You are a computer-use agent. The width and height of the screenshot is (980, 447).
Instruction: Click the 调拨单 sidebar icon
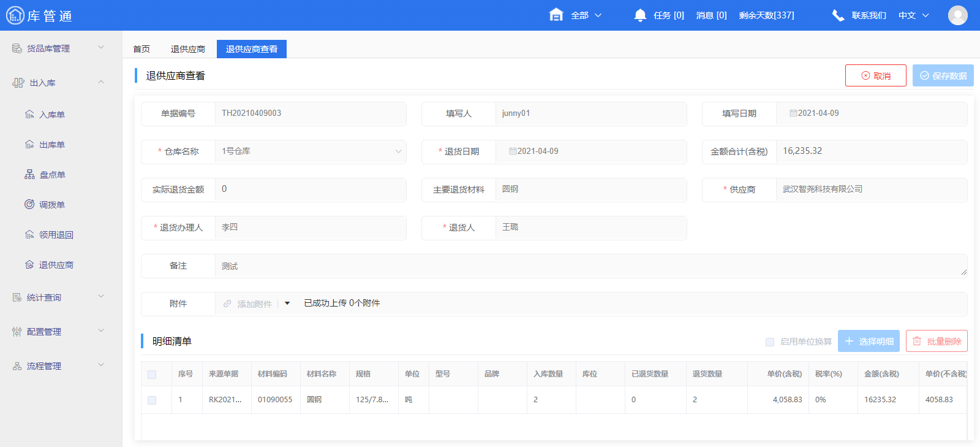coord(29,205)
